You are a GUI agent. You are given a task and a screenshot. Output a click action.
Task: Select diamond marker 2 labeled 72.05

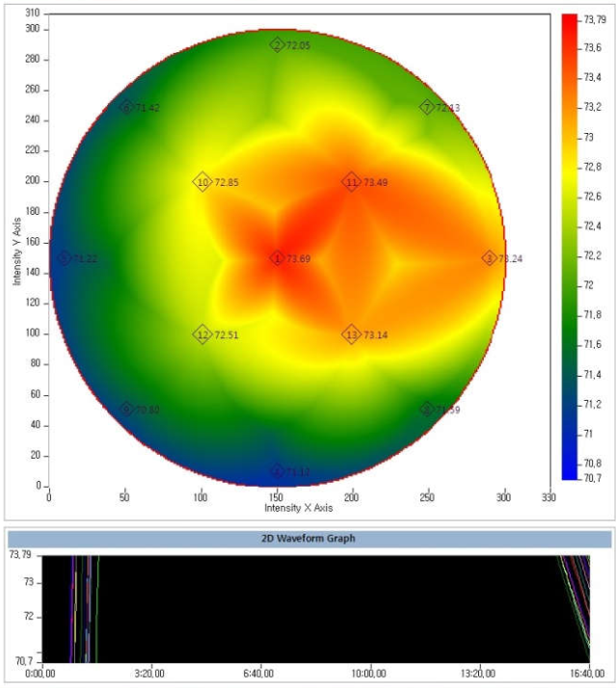point(277,45)
